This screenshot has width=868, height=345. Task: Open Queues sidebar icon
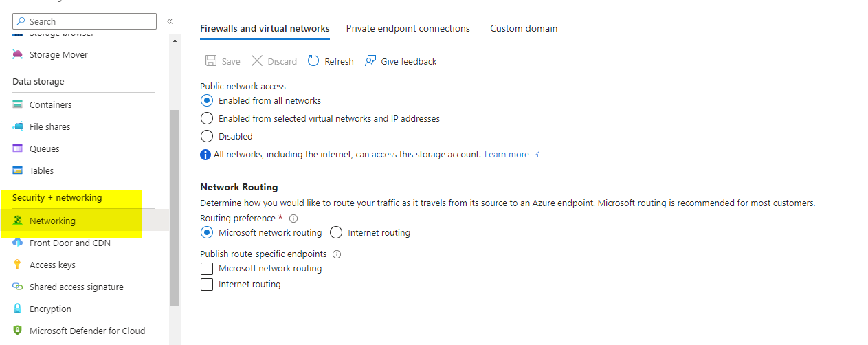click(18, 148)
